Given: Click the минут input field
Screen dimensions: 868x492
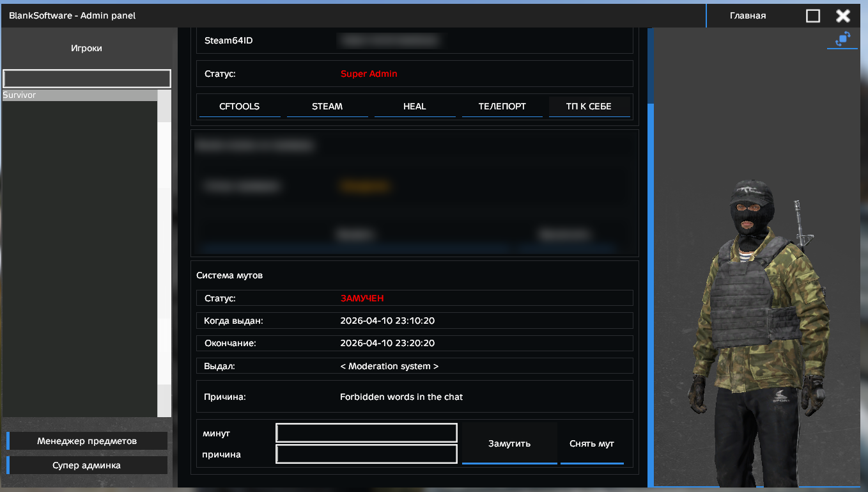Looking at the screenshot, I should point(366,433).
